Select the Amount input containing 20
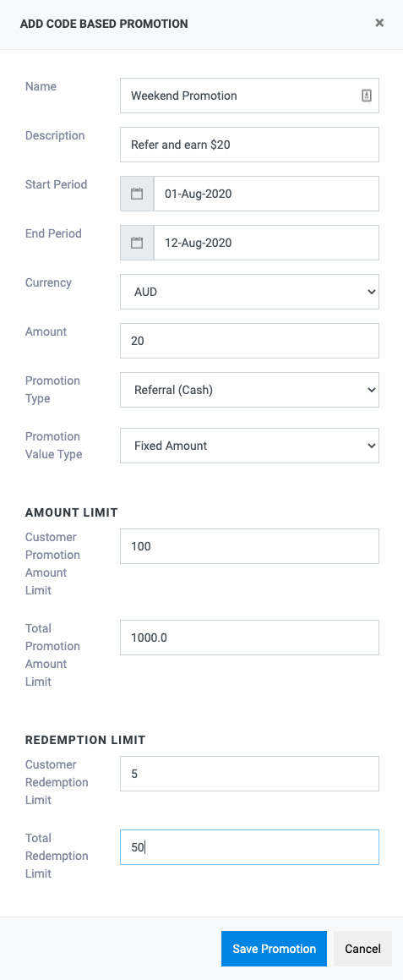This screenshot has width=403, height=980. pyautogui.click(x=249, y=341)
